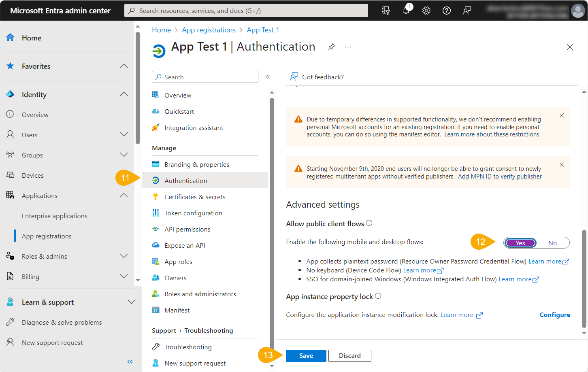This screenshot has height=372, width=588.
Task: Disable public client flows by selecting No
Action: 553,242
